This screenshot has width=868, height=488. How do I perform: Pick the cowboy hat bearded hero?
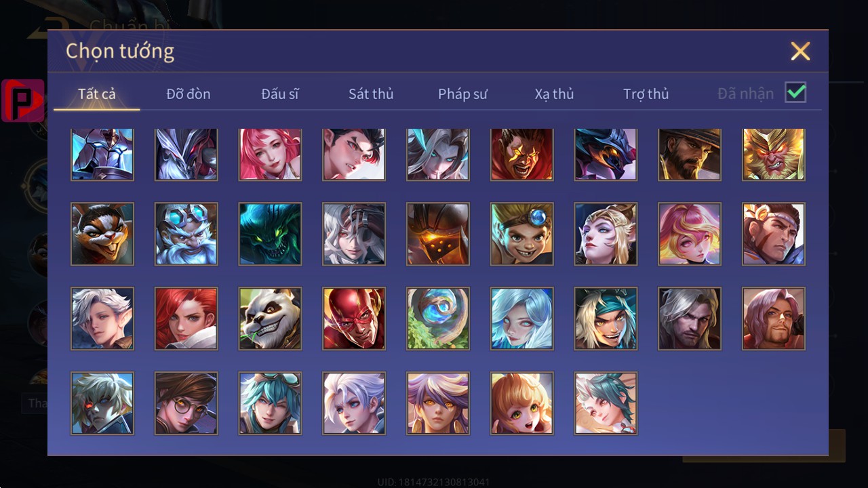point(690,155)
